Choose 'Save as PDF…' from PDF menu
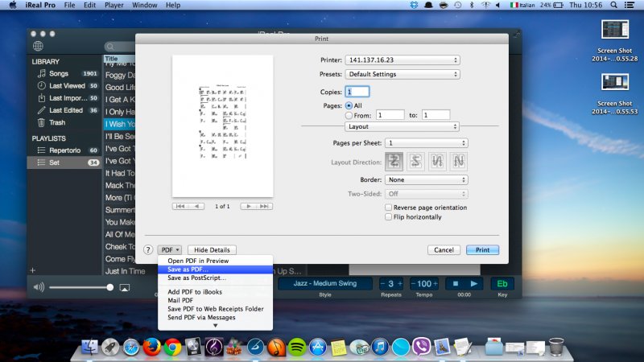This screenshot has width=644, height=362. point(187,269)
